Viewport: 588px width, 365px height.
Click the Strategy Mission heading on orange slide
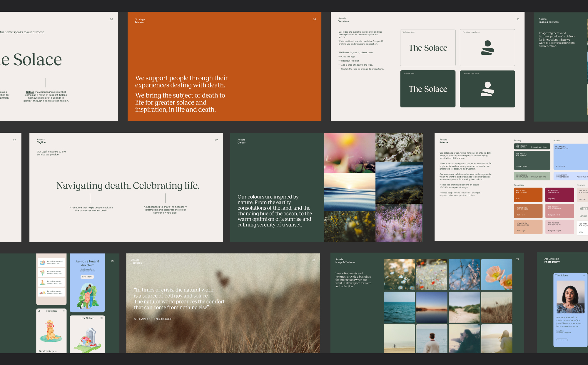pos(140,21)
